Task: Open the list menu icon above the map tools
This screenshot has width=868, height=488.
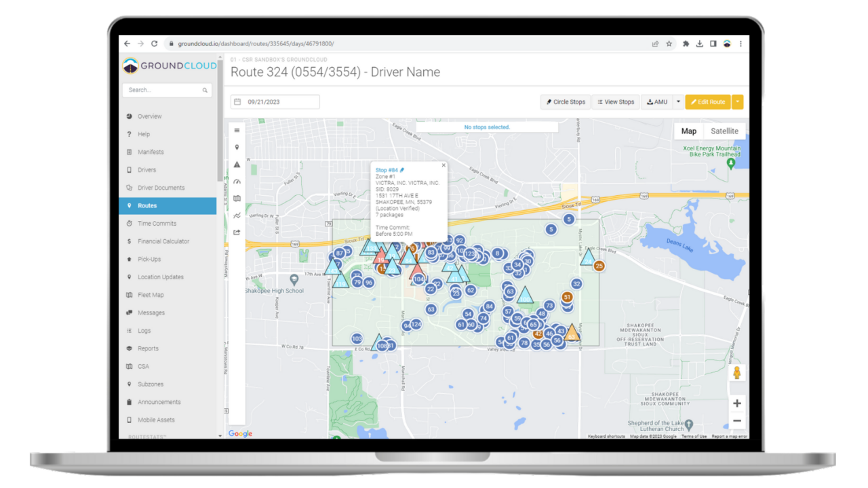Action: pos(236,130)
